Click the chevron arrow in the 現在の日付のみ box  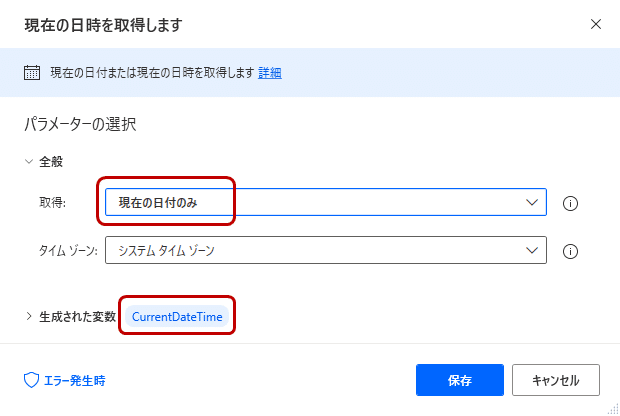531,203
